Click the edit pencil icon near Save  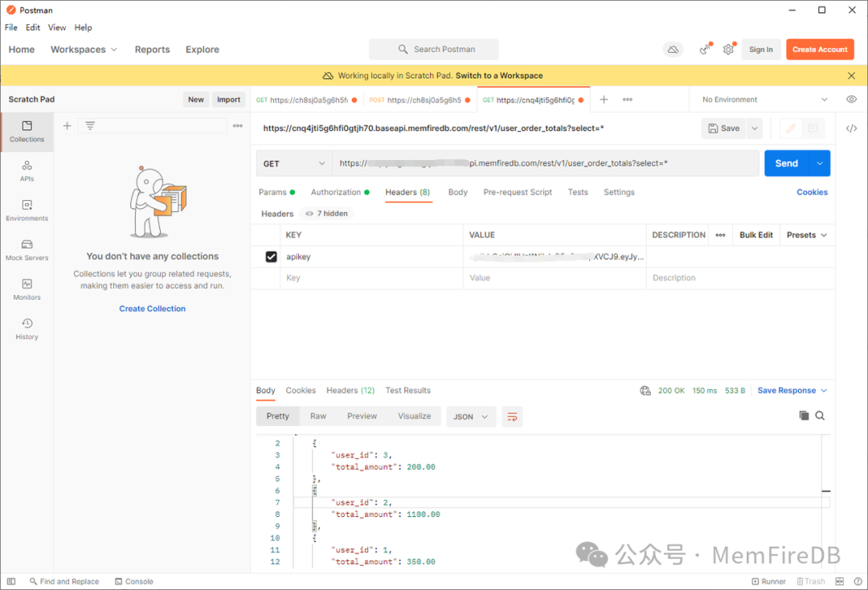tap(791, 129)
